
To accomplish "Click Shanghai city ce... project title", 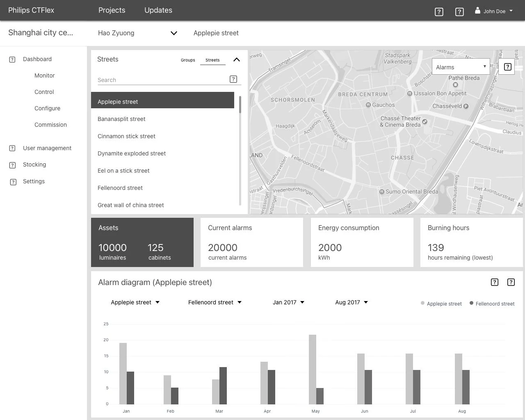I will tap(41, 33).
